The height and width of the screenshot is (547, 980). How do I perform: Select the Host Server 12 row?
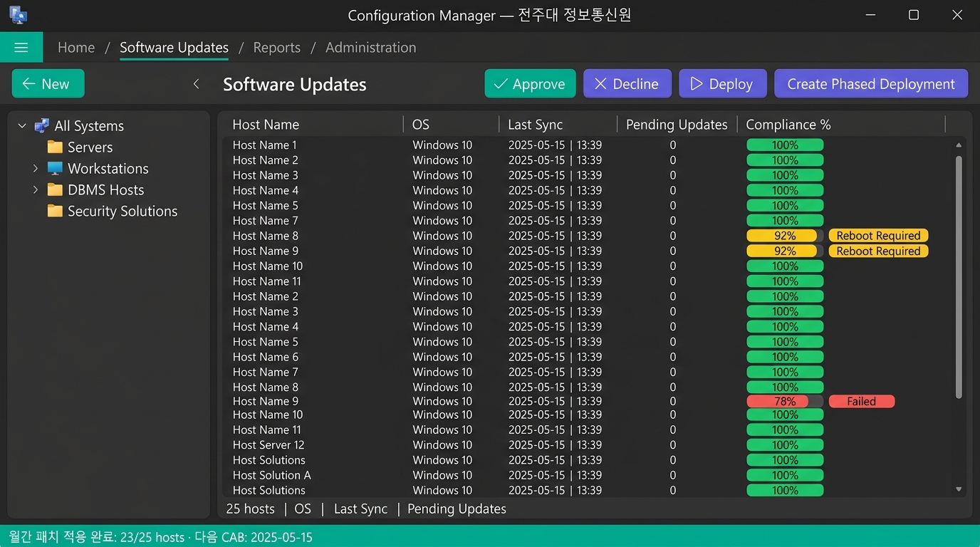tap(588, 445)
